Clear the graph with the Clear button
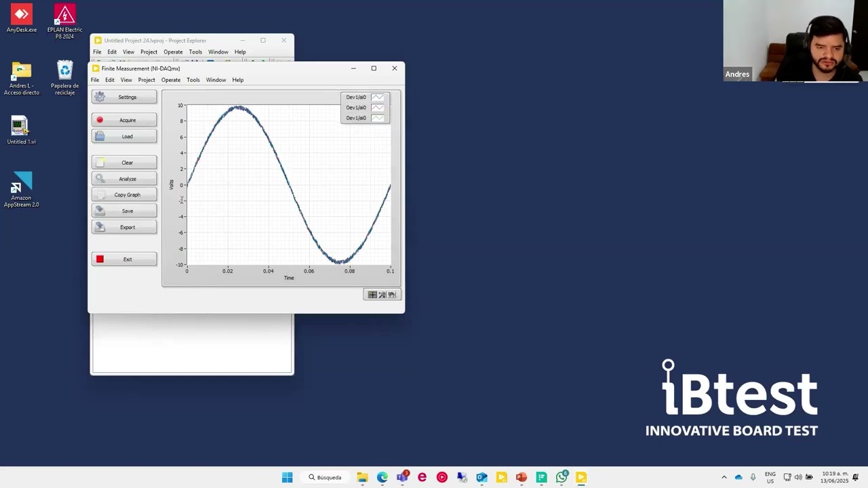The image size is (868, 488). pos(124,163)
